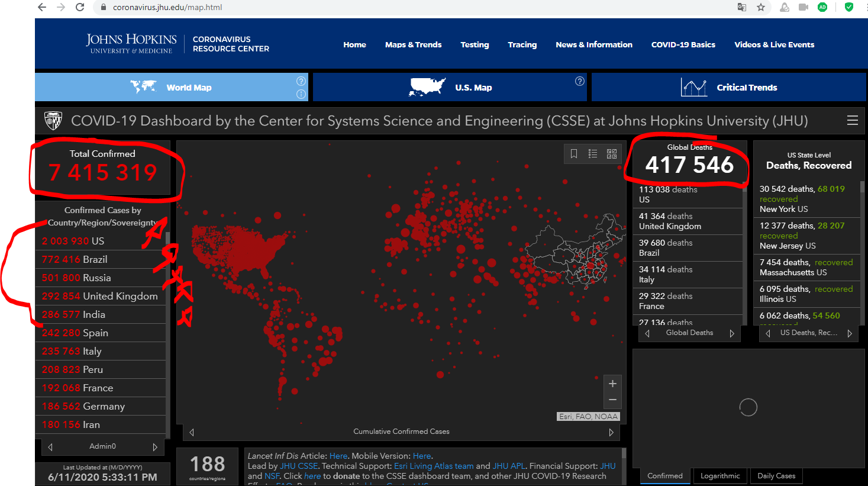Screen dimensions: 868x486
Task: Select the Confirmed chart tab
Action: point(665,476)
